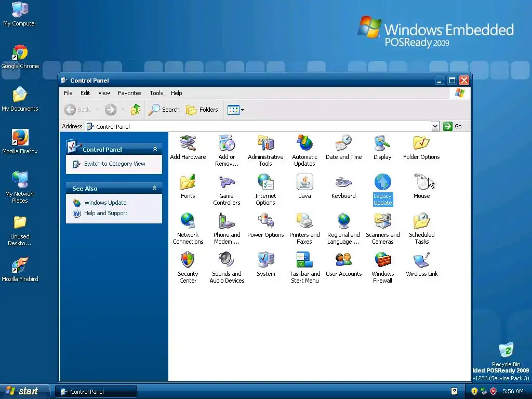
Task: Open Sounds and Audio Devices icon
Action: (x=227, y=268)
